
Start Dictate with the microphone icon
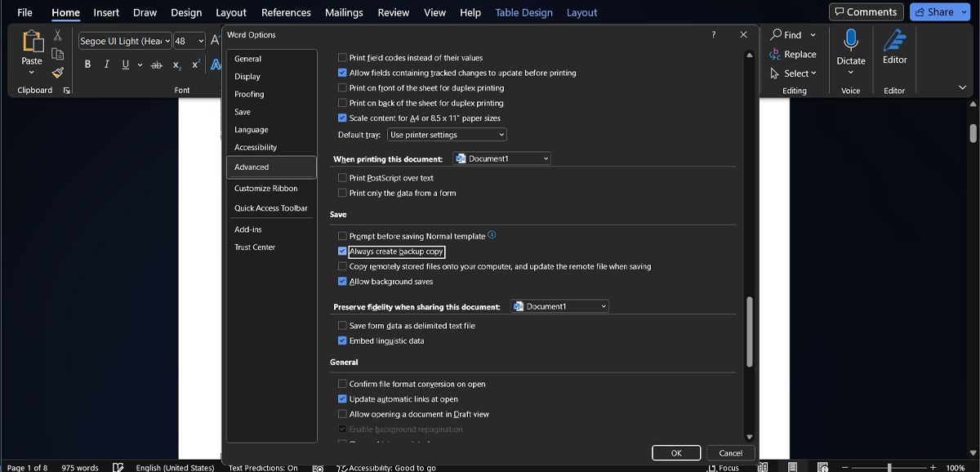[x=850, y=39]
